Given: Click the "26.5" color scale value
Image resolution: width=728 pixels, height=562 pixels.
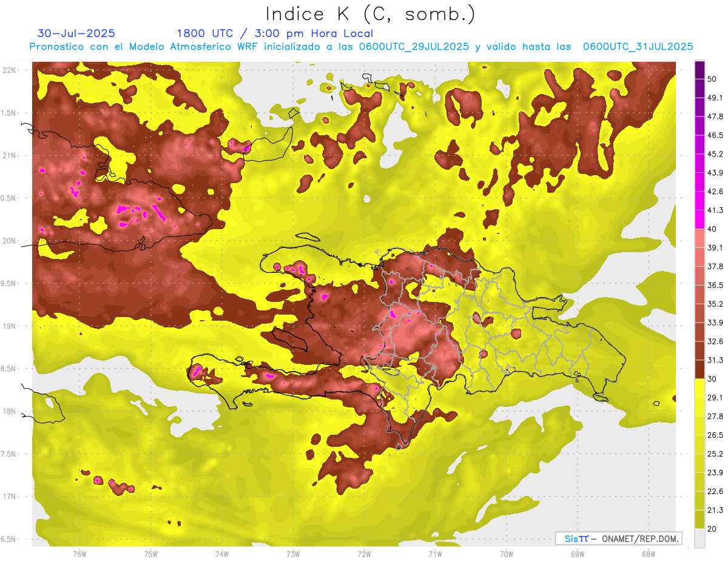Looking at the screenshot, I should tap(715, 435).
